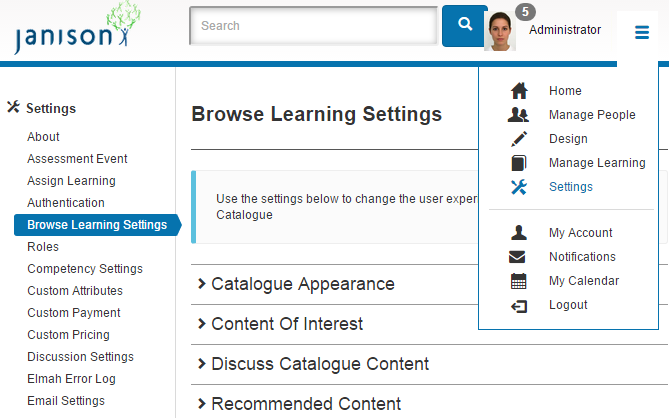The height and width of the screenshot is (418, 669).
Task: Open the Assessment Event settings link
Action: click(x=77, y=159)
